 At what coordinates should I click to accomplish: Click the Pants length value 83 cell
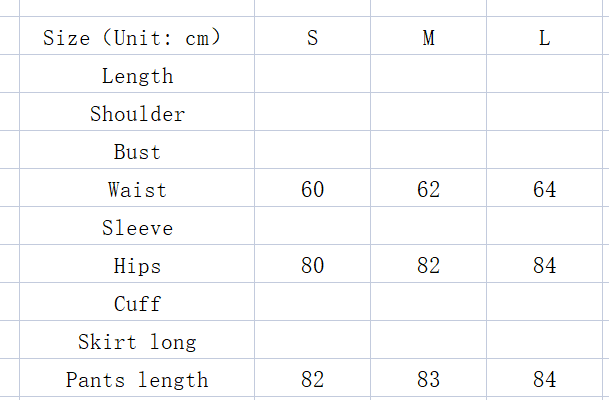click(x=428, y=380)
